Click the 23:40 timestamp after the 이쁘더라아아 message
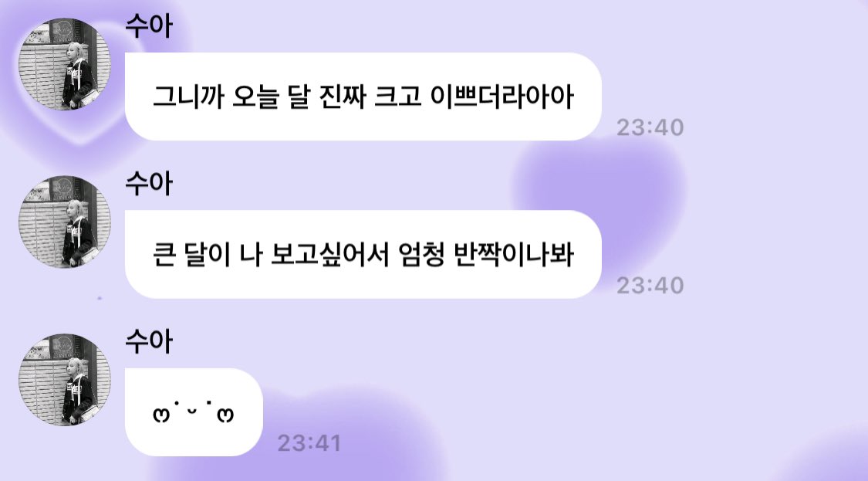 tap(650, 127)
